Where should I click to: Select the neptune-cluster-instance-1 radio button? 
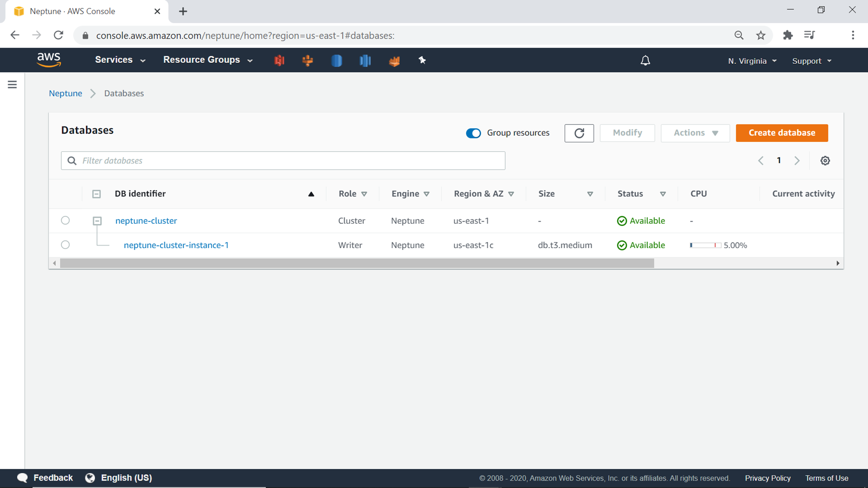(66, 245)
